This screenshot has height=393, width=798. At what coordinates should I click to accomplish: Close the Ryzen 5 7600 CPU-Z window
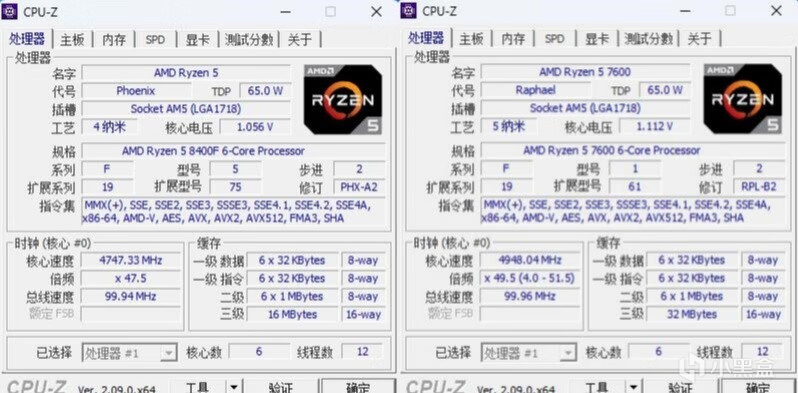tap(776, 11)
